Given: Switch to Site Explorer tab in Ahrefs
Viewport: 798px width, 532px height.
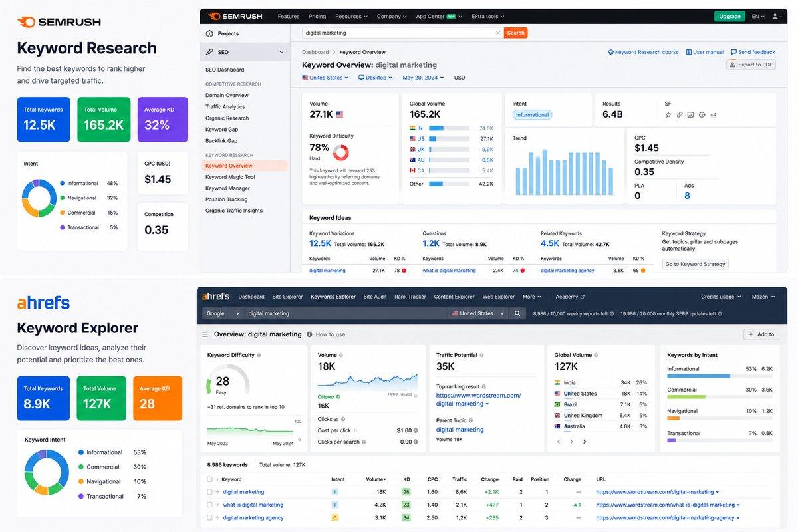Looking at the screenshot, I should point(287,297).
